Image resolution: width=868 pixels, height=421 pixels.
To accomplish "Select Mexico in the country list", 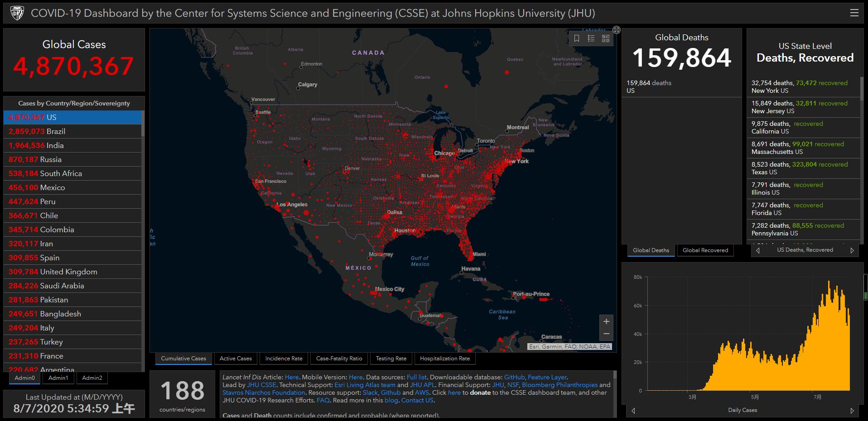I will (72, 187).
